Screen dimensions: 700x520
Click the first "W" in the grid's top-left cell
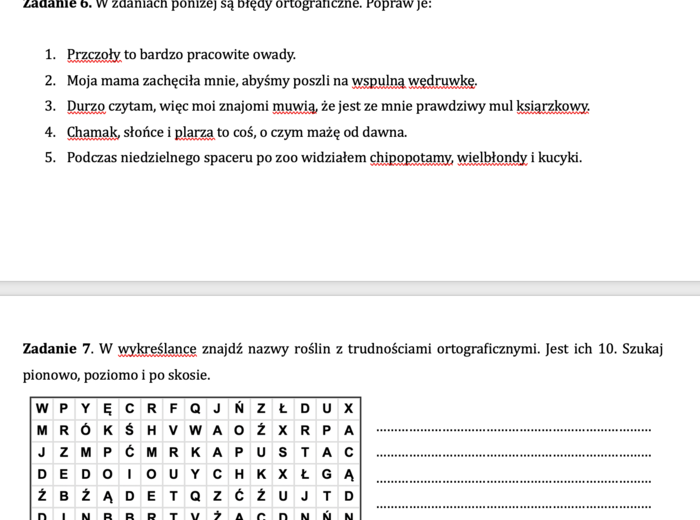click(42, 408)
